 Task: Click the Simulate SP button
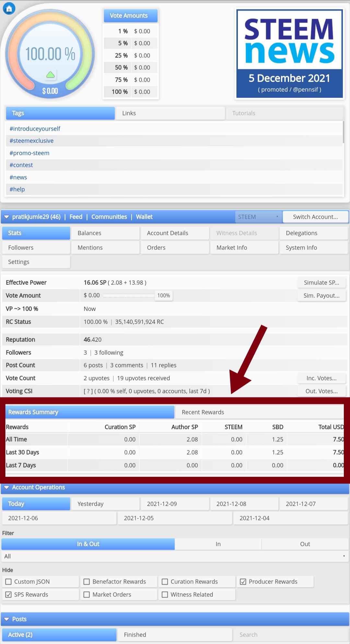pyautogui.click(x=321, y=283)
